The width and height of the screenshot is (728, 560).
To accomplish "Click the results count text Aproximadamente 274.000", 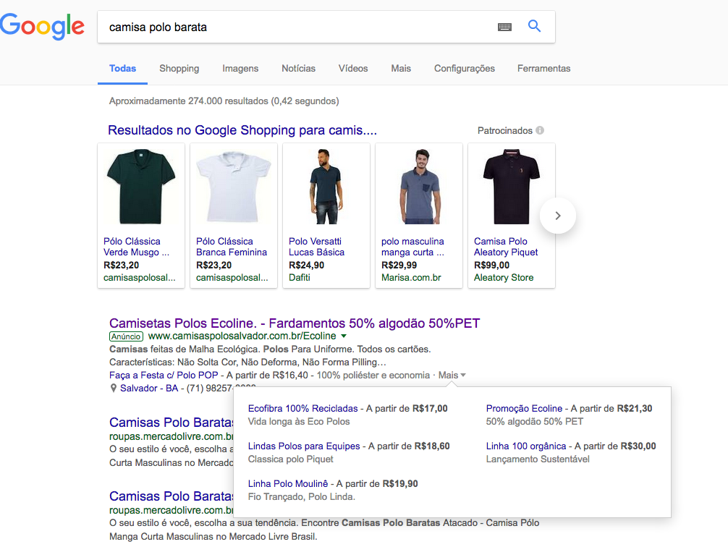I will (224, 101).
